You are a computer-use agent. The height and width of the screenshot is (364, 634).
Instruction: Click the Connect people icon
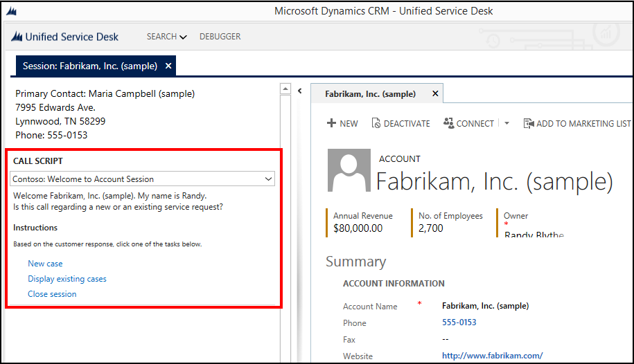point(448,124)
